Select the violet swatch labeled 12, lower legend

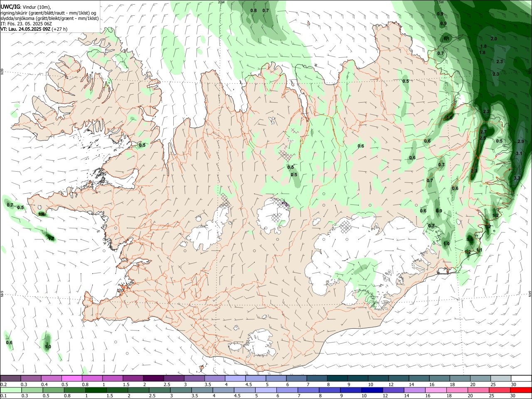(x=394, y=390)
